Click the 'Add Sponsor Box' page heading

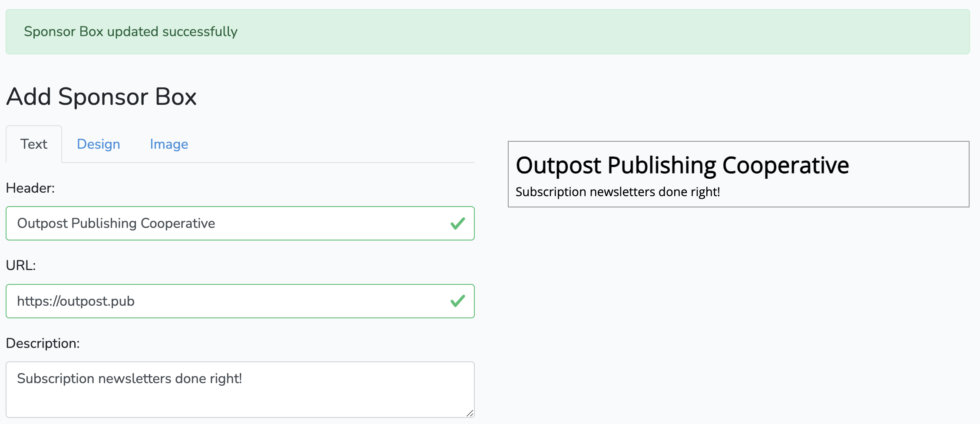(101, 97)
